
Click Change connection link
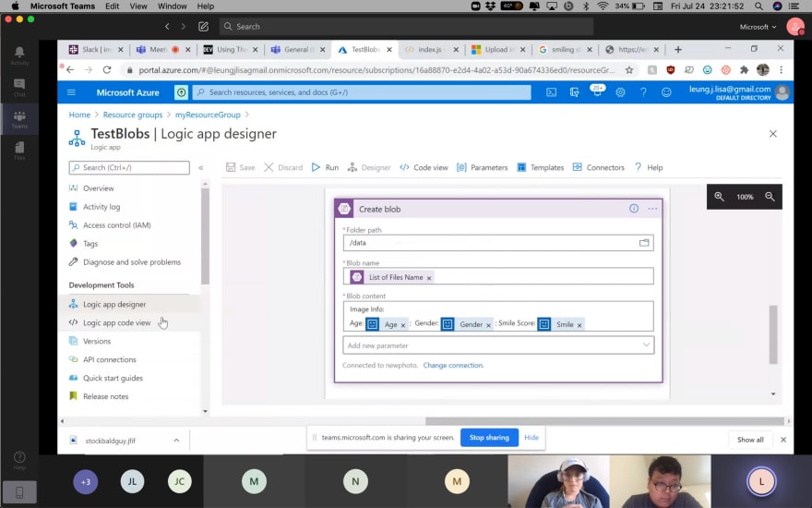[453, 366]
